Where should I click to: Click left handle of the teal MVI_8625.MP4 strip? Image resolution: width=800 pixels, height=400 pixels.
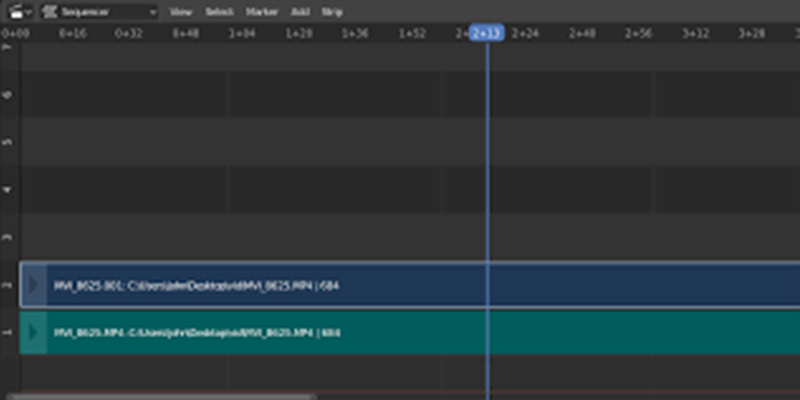click(33, 333)
